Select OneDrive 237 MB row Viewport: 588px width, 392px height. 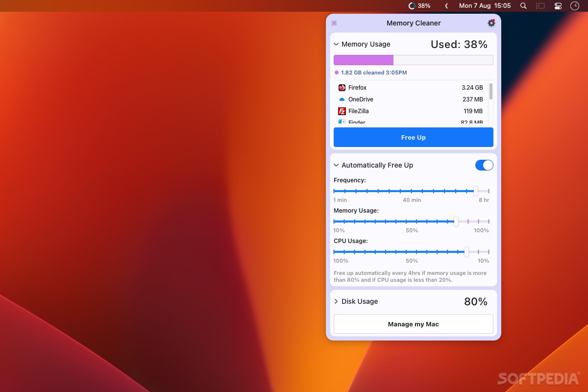411,99
